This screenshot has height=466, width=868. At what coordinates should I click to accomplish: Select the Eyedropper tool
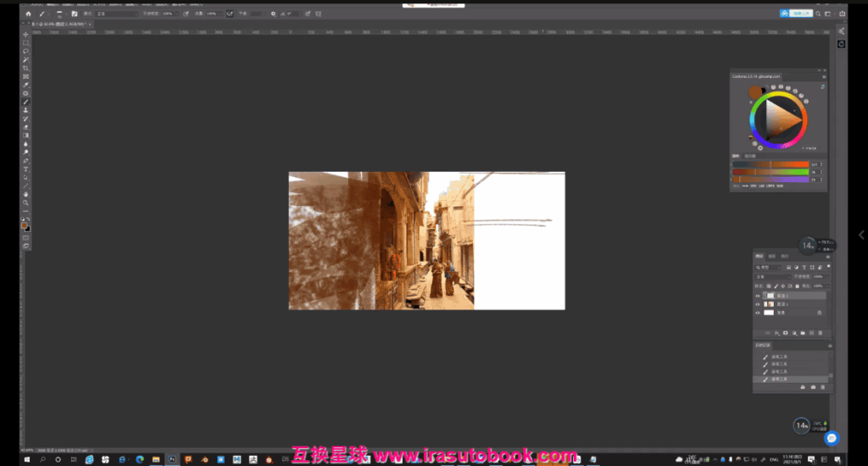click(26, 85)
